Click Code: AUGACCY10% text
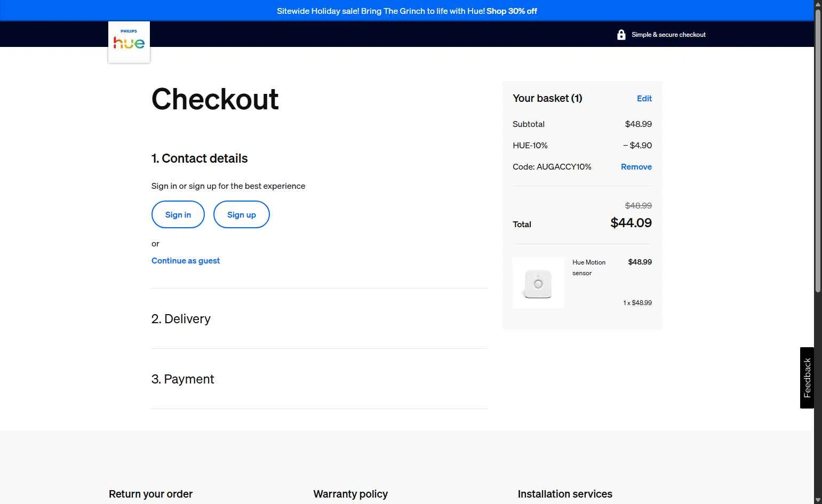The width and height of the screenshot is (822, 504). [552, 166]
